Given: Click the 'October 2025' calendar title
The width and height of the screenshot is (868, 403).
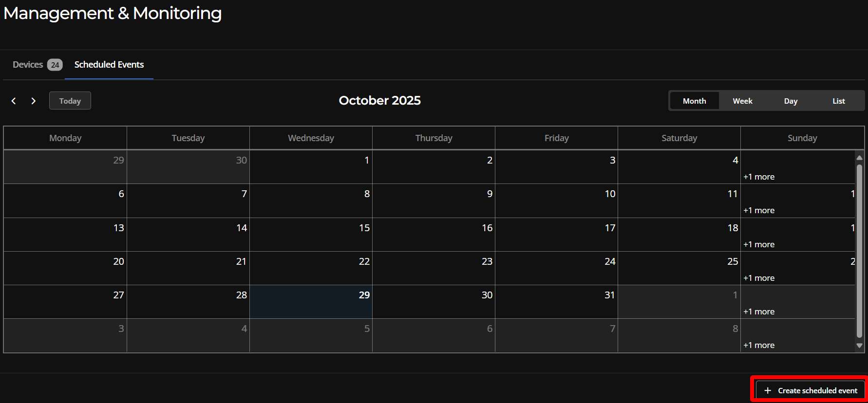Looking at the screenshot, I should pyautogui.click(x=380, y=100).
